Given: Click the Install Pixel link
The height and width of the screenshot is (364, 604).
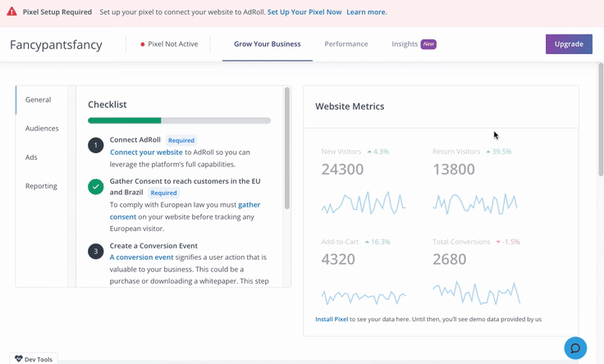Looking at the screenshot, I should point(332,318).
